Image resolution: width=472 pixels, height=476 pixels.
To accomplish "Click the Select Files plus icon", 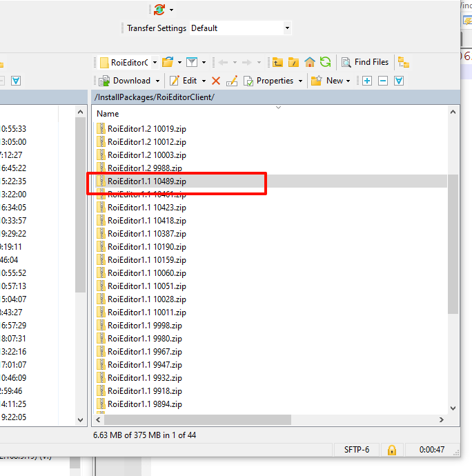I will coord(367,81).
